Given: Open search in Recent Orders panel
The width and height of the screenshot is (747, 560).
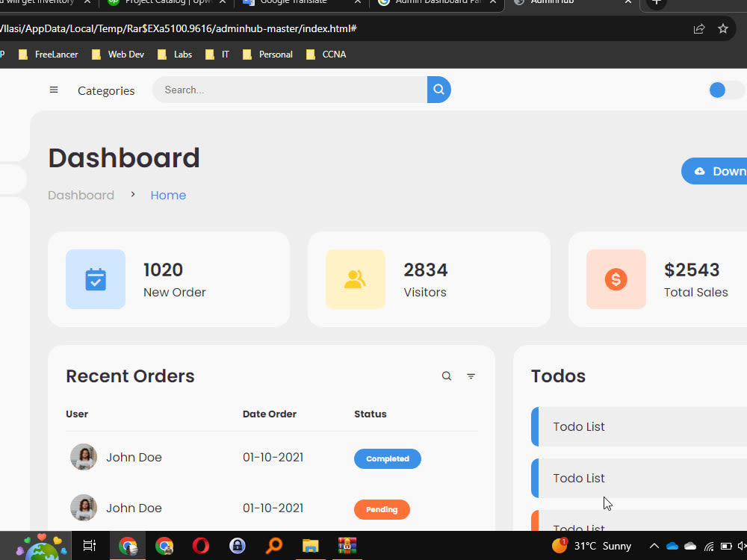Looking at the screenshot, I should (x=446, y=376).
